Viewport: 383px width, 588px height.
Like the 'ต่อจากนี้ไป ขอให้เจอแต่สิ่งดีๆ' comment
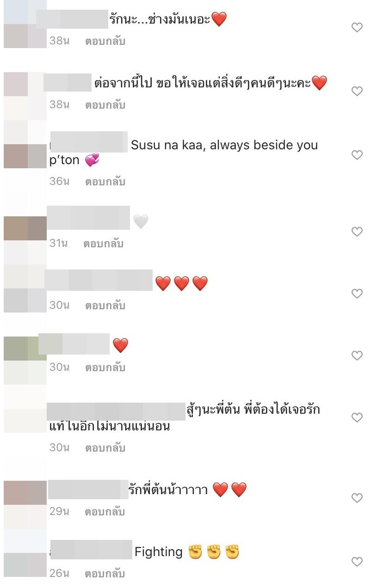click(357, 92)
